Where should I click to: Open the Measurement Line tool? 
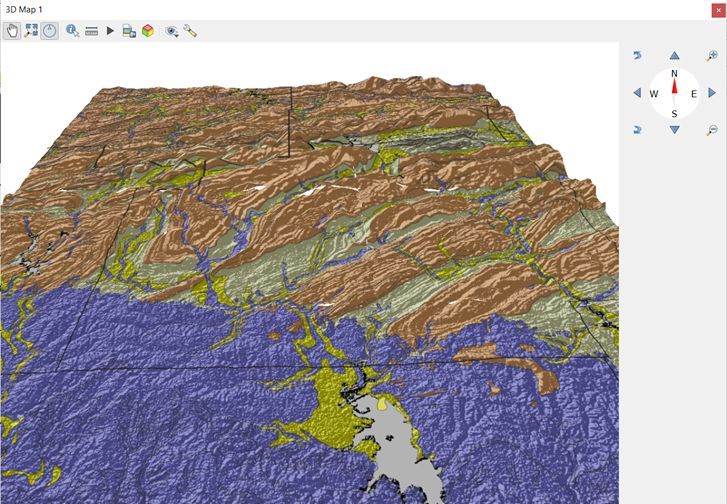pos(92,32)
